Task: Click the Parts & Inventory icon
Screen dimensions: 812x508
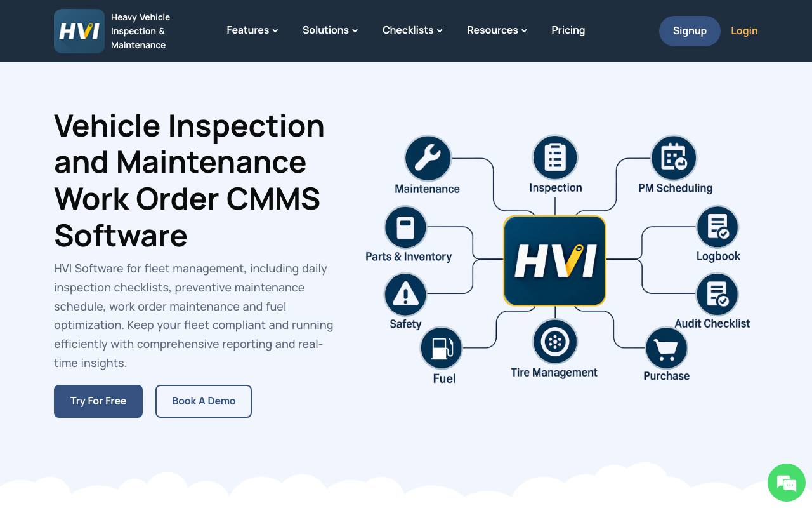Action: [405, 227]
